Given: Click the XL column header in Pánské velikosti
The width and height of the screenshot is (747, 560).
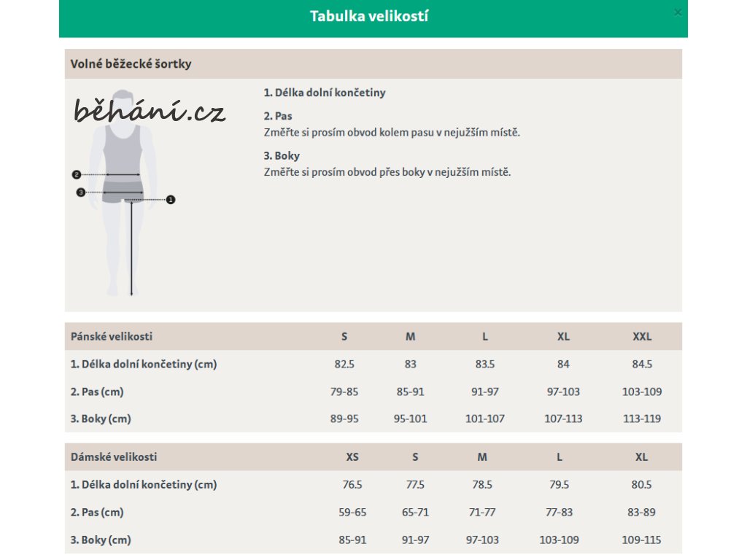Looking at the screenshot, I should 563,336.
